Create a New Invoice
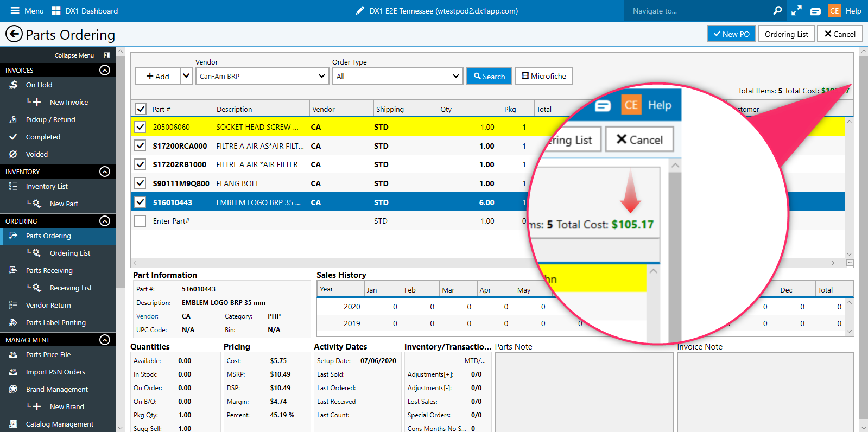 coord(69,102)
